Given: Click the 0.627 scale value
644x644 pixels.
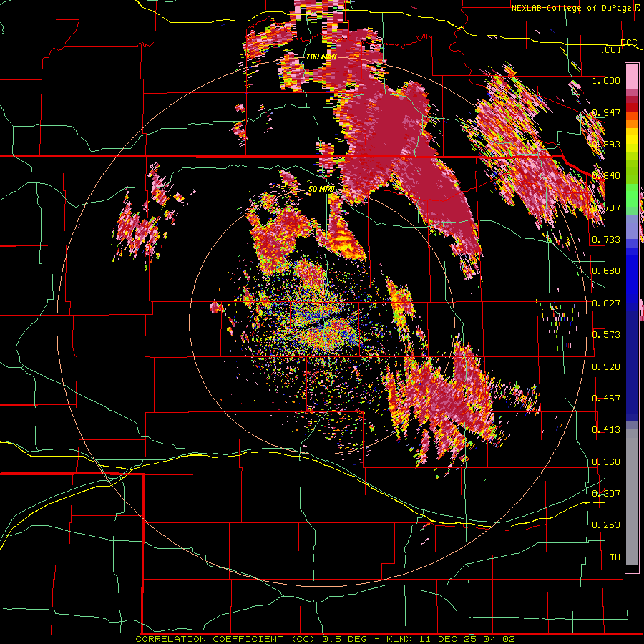Looking at the screenshot, I should point(606,303).
